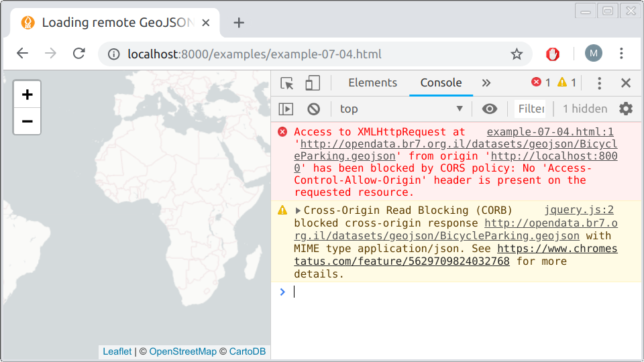Go forward to next page
Image resolution: width=644 pixels, height=362 pixels.
point(50,54)
